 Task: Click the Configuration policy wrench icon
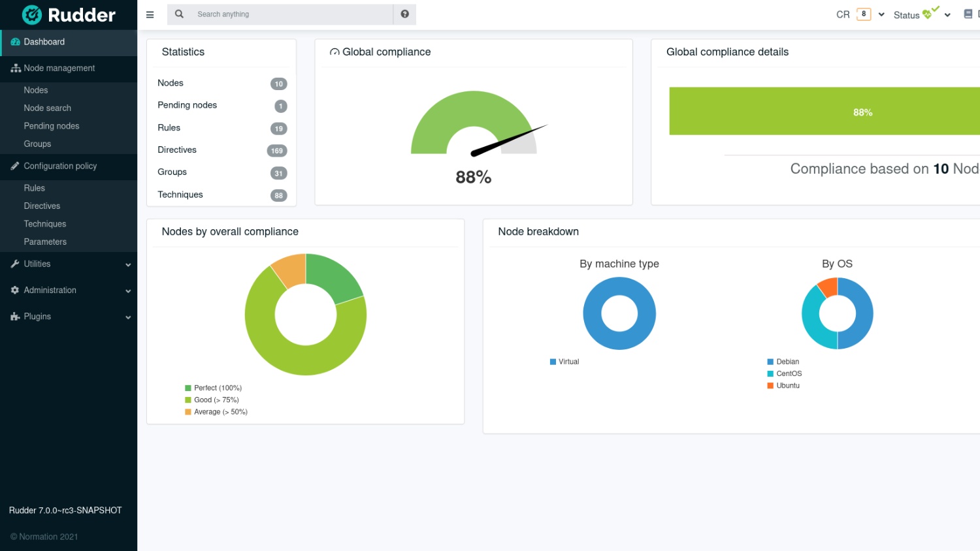14,166
